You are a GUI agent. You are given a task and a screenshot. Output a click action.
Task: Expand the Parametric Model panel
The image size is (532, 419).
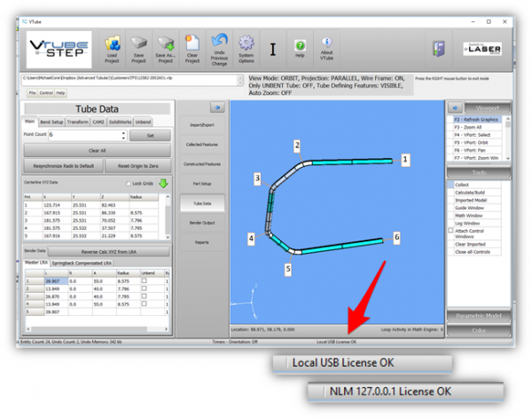tap(478, 315)
